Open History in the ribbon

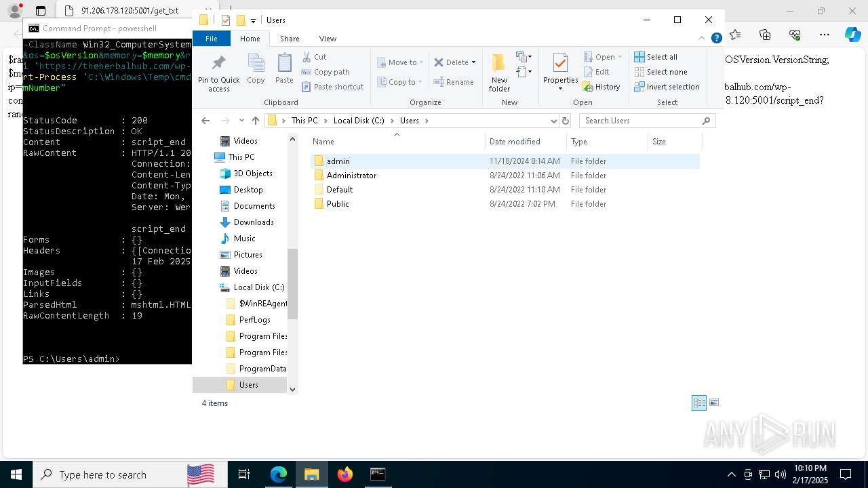tap(601, 87)
